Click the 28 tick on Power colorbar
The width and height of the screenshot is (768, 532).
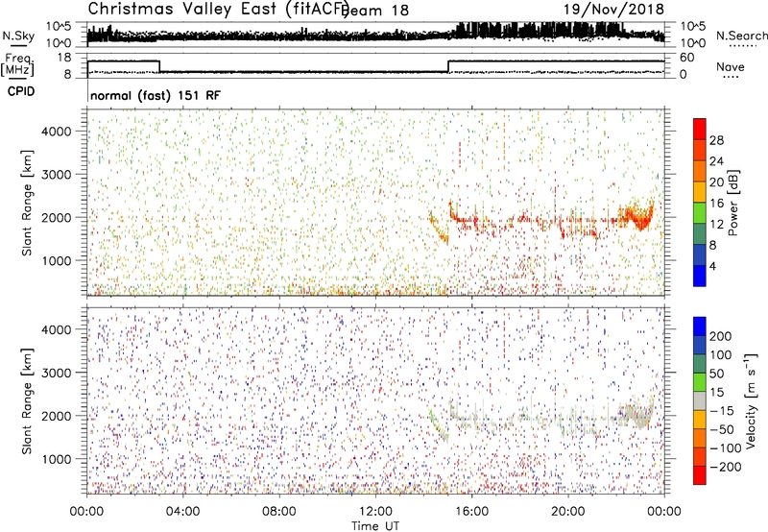coord(716,140)
